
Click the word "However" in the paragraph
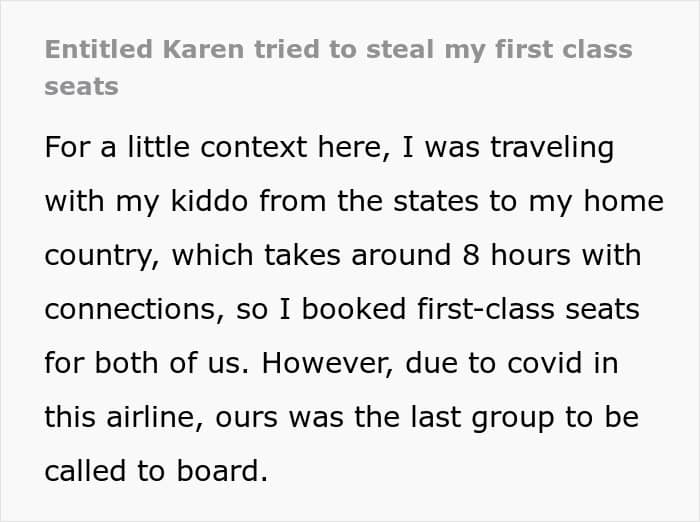tap(325, 363)
